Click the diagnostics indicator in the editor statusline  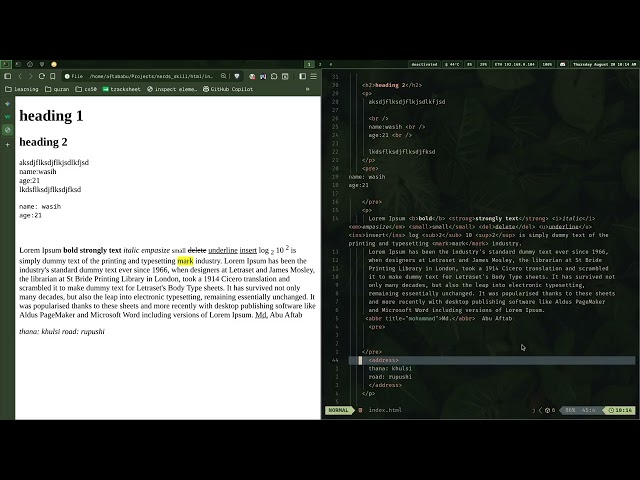coord(550,410)
